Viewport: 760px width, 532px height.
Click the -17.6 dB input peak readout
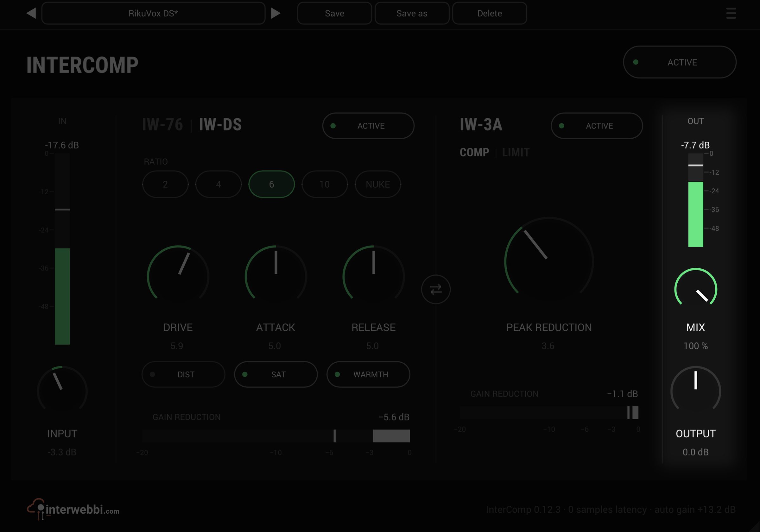62,145
